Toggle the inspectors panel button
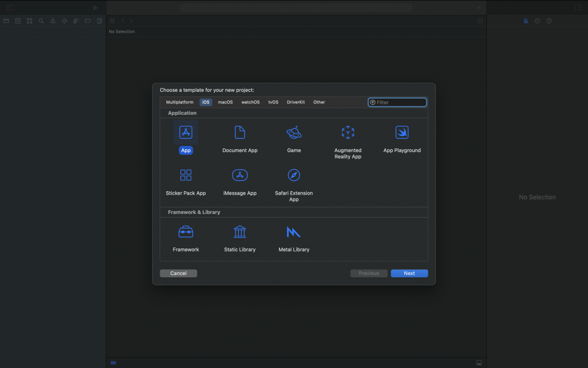588x368 pixels. pyautogui.click(x=578, y=7)
